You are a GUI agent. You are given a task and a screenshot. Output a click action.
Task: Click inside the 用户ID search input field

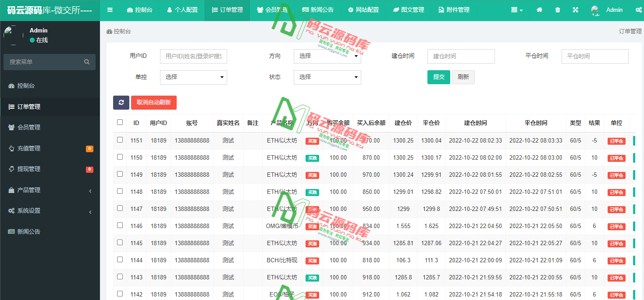coord(193,56)
